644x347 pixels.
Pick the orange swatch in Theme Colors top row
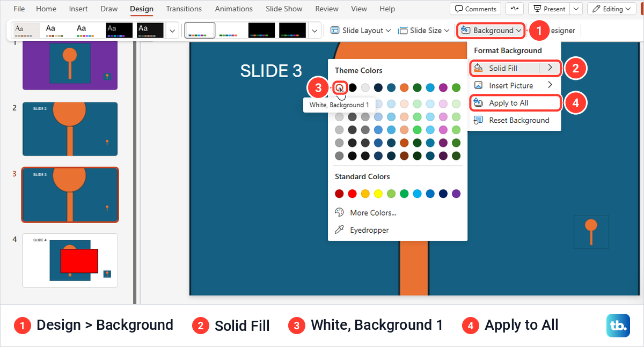pyautogui.click(x=404, y=87)
